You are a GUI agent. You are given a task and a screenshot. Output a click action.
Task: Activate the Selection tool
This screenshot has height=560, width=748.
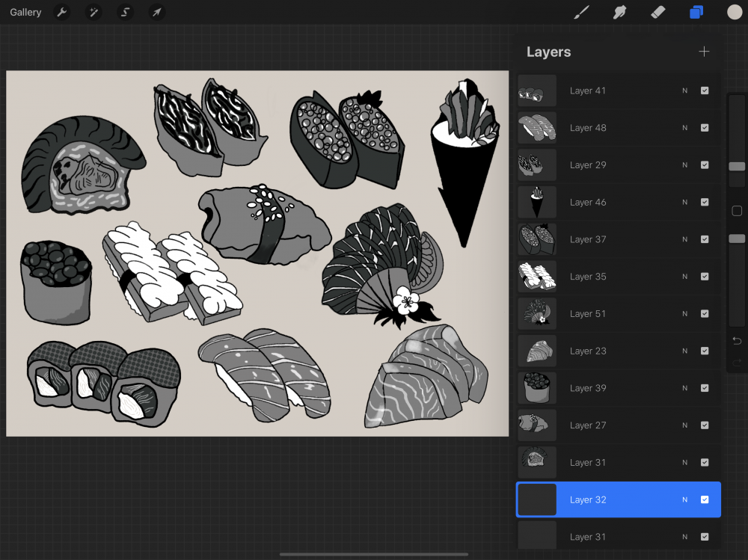tap(125, 13)
